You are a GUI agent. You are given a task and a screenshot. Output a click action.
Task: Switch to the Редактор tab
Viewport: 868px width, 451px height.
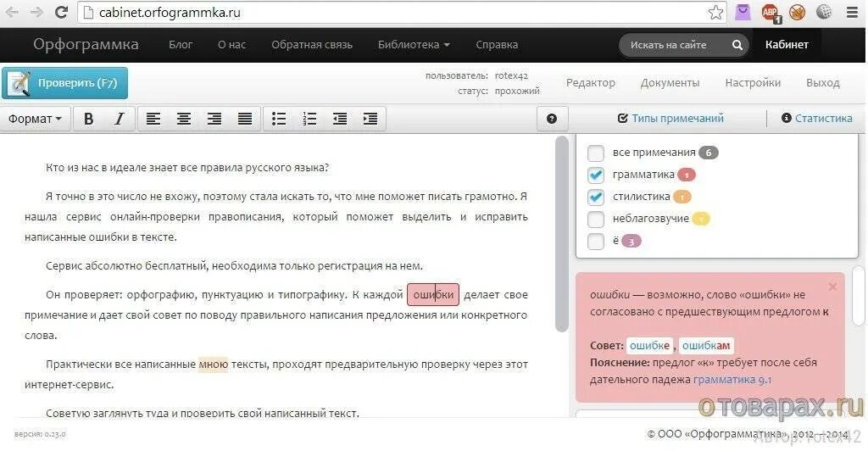pyautogui.click(x=590, y=83)
